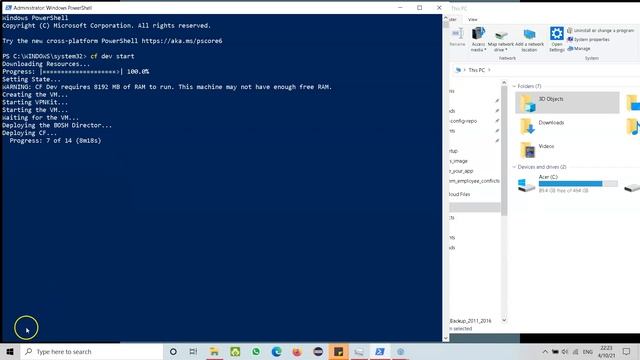Click the network icon in system tray
This screenshot has height=360, width=640.
pos(576,351)
